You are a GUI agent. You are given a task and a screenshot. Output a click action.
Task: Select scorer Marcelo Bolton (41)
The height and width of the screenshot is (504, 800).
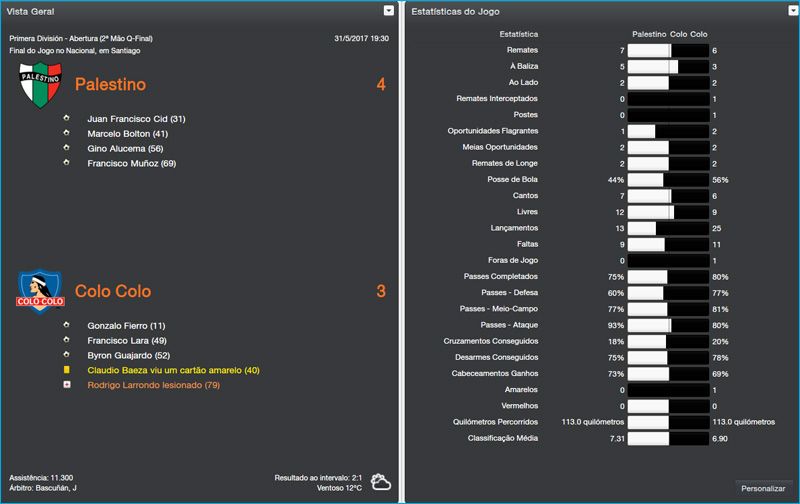tap(127, 133)
